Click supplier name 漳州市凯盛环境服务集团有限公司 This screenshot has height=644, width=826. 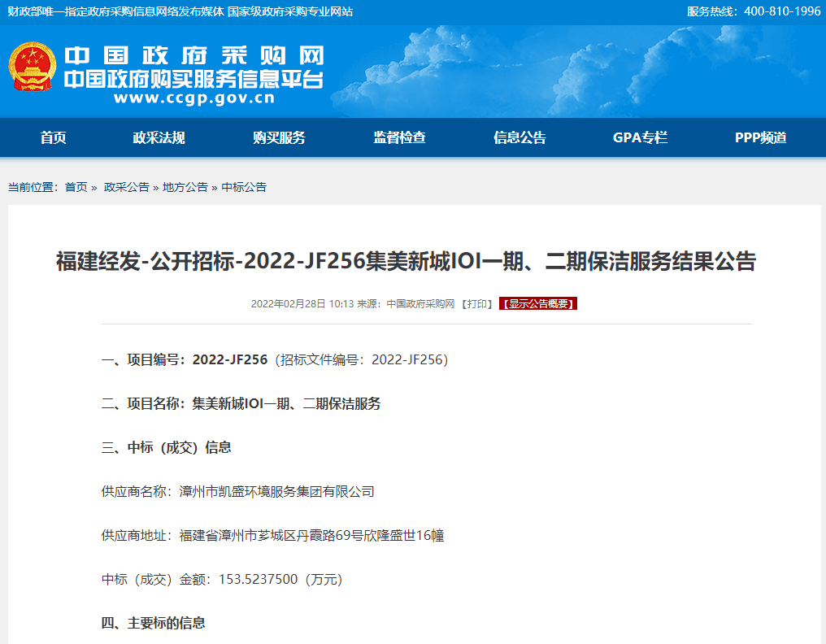click(x=276, y=492)
